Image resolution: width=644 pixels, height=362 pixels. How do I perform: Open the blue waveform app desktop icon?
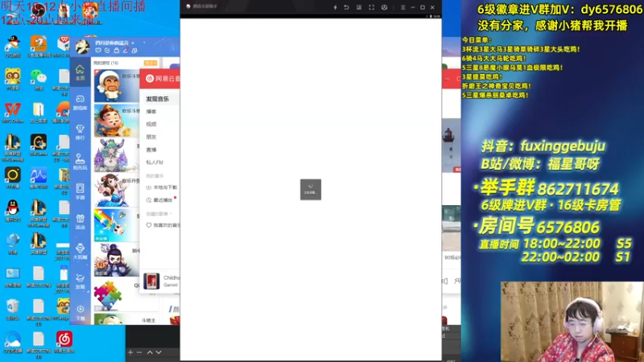[38, 178]
